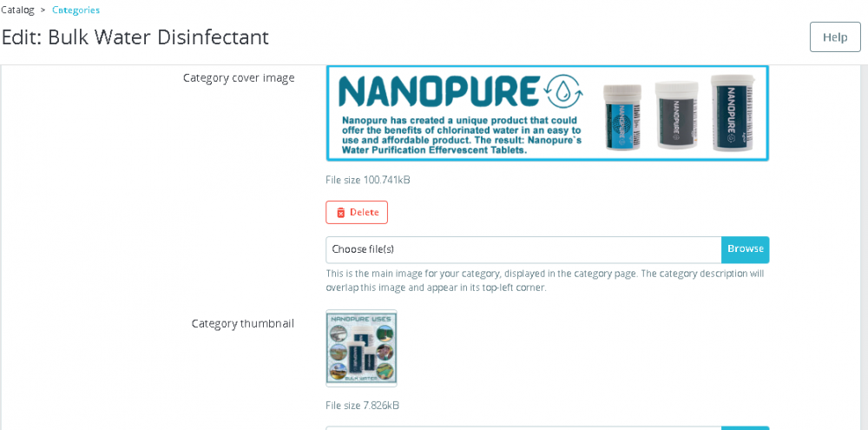868x430 pixels.
Task: Click the File size 100.741kB text
Action: [x=367, y=180]
